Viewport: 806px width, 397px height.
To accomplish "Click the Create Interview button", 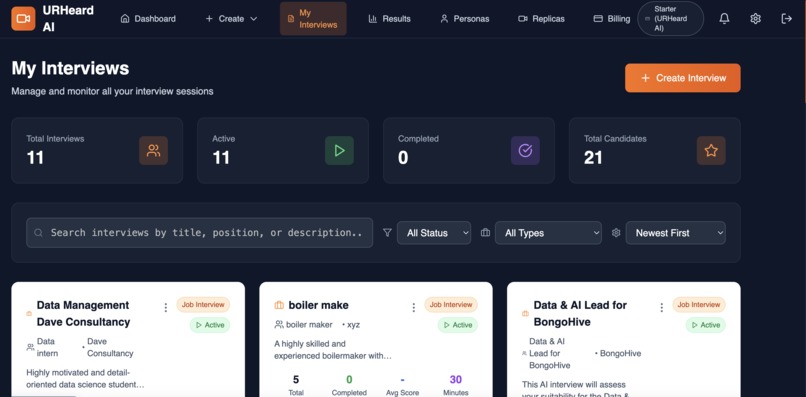I will [x=683, y=78].
